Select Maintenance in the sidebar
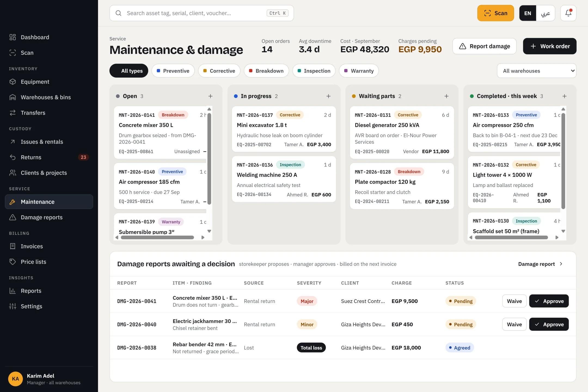The image size is (588, 392). (x=49, y=202)
